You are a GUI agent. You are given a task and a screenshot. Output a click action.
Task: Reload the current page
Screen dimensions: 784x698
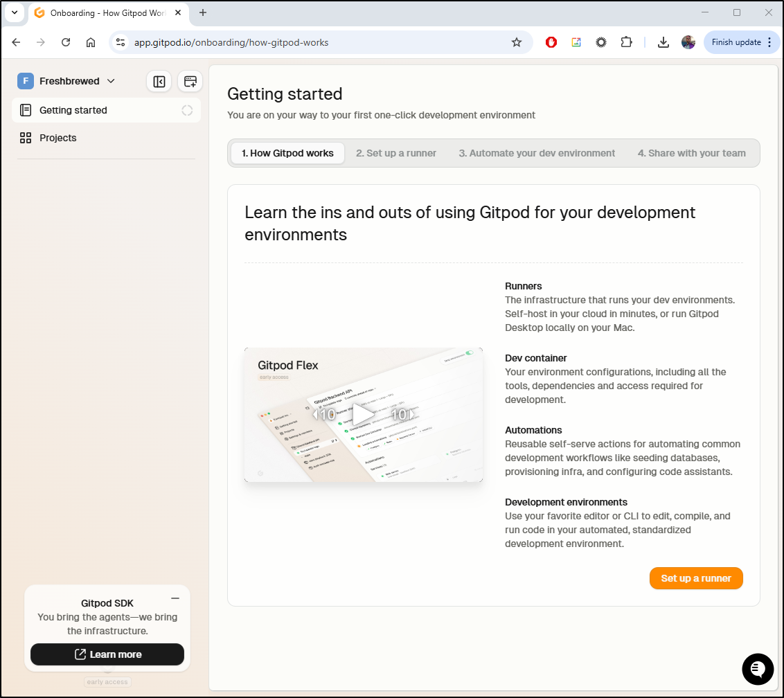click(66, 42)
